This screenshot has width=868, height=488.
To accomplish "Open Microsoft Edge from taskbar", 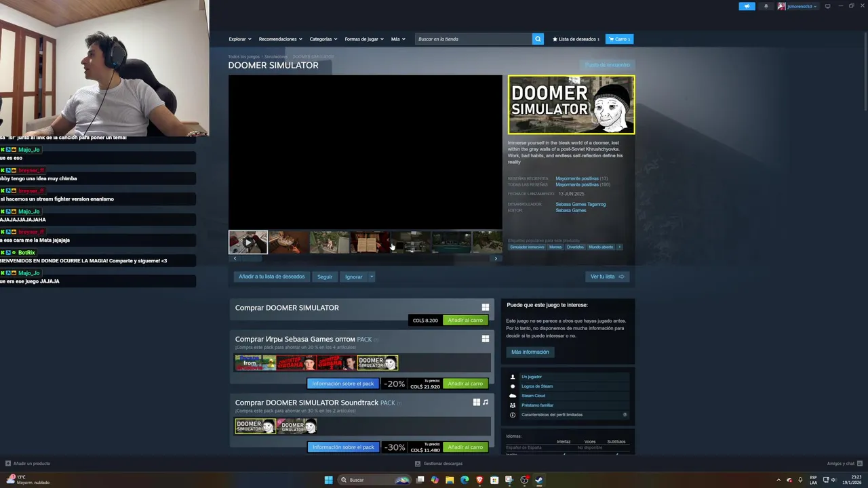I will coord(465,480).
